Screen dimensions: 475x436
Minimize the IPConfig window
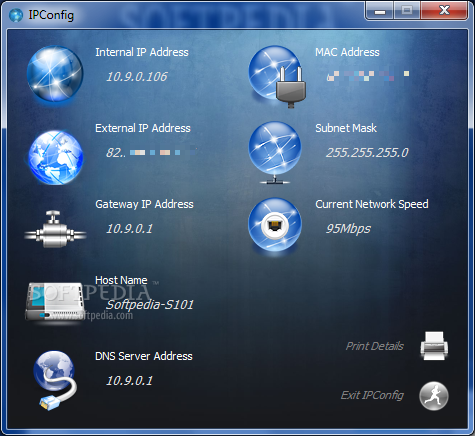380,11
